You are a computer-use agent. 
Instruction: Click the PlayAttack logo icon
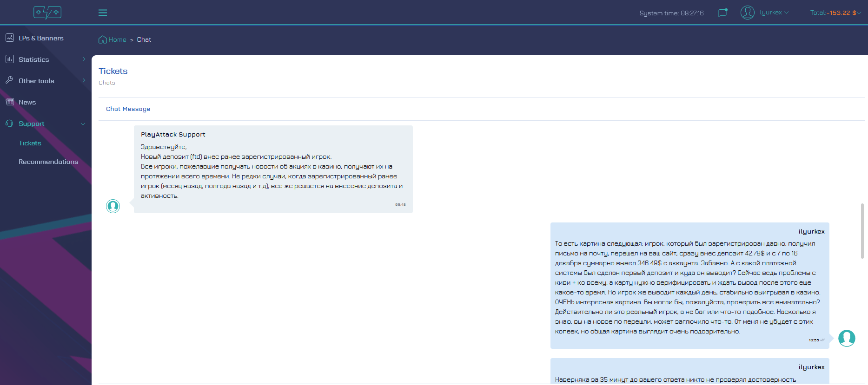(47, 12)
